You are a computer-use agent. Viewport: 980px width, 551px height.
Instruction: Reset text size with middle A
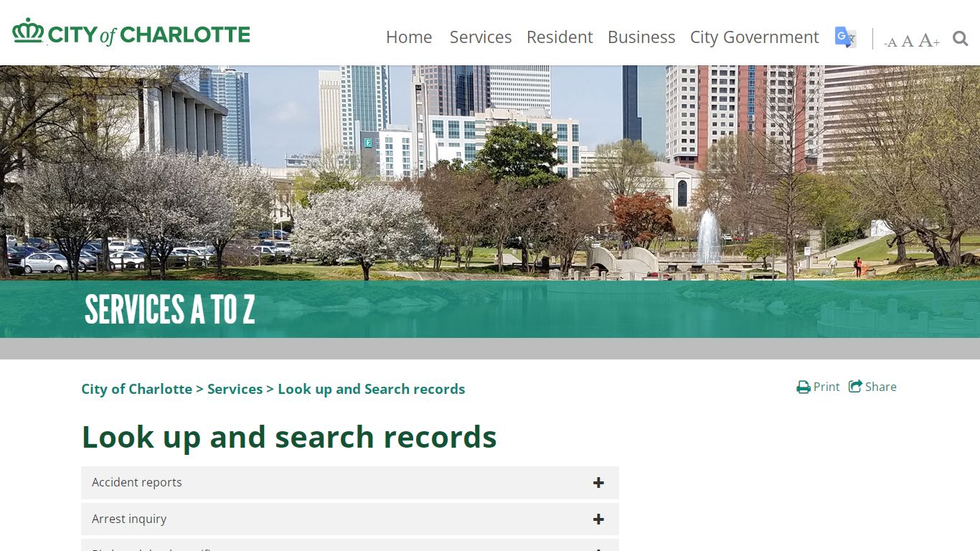click(907, 41)
